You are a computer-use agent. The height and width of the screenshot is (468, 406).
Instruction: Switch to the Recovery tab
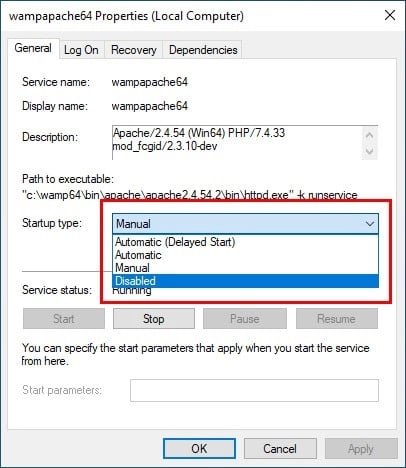tap(134, 50)
